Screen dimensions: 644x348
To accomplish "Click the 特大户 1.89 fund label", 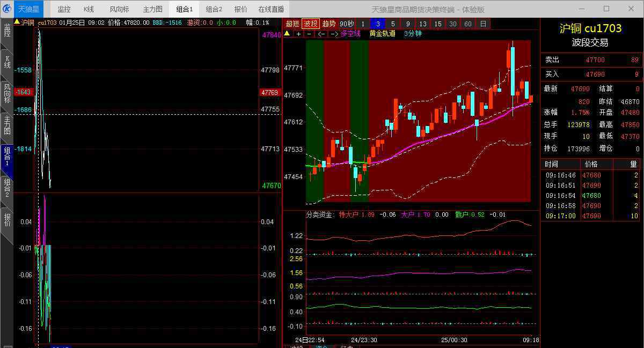I will [357, 214].
